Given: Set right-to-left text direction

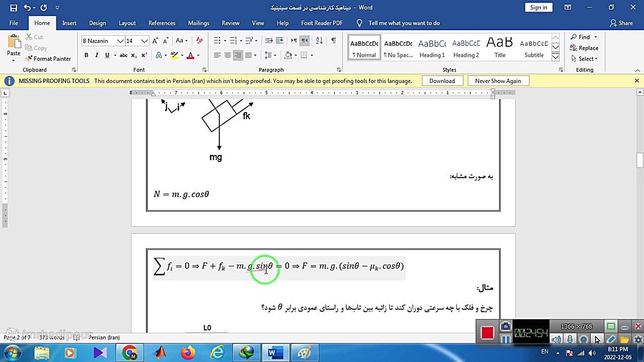Looking at the screenshot, I should [x=304, y=41].
